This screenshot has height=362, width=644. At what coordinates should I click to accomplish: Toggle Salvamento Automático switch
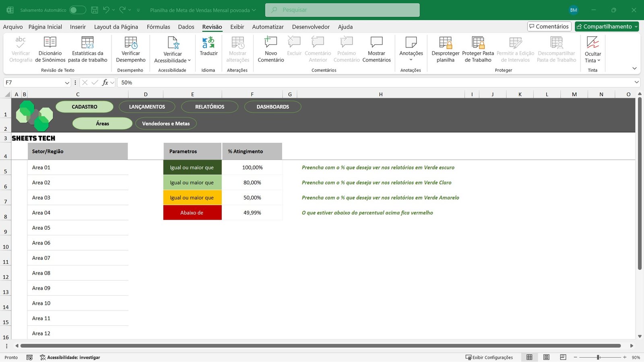[78, 10]
